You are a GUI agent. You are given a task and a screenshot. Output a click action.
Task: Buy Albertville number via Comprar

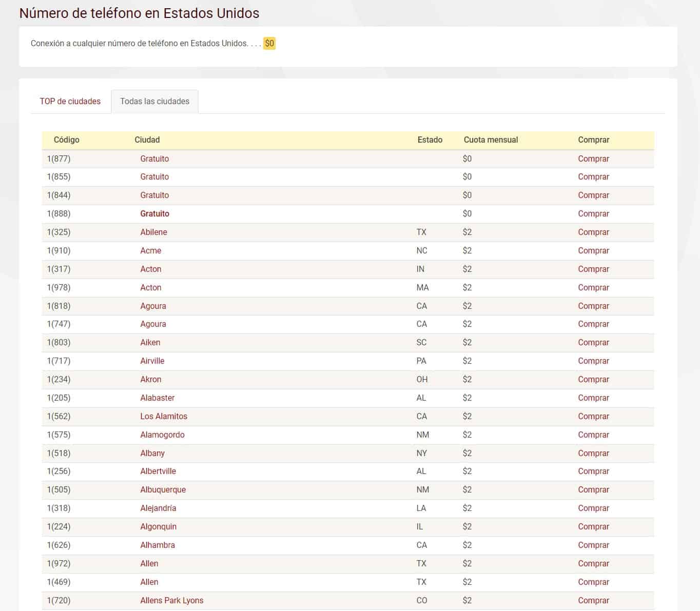click(593, 471)
